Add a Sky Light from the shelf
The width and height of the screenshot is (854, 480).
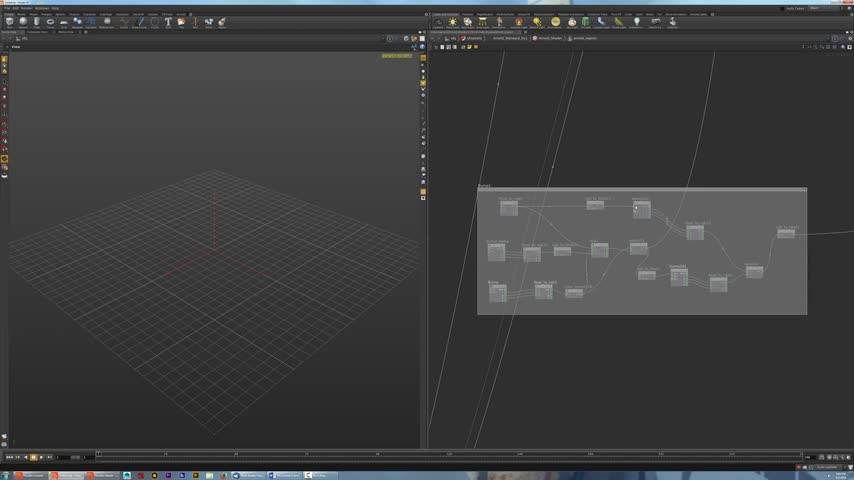(572, 22)
